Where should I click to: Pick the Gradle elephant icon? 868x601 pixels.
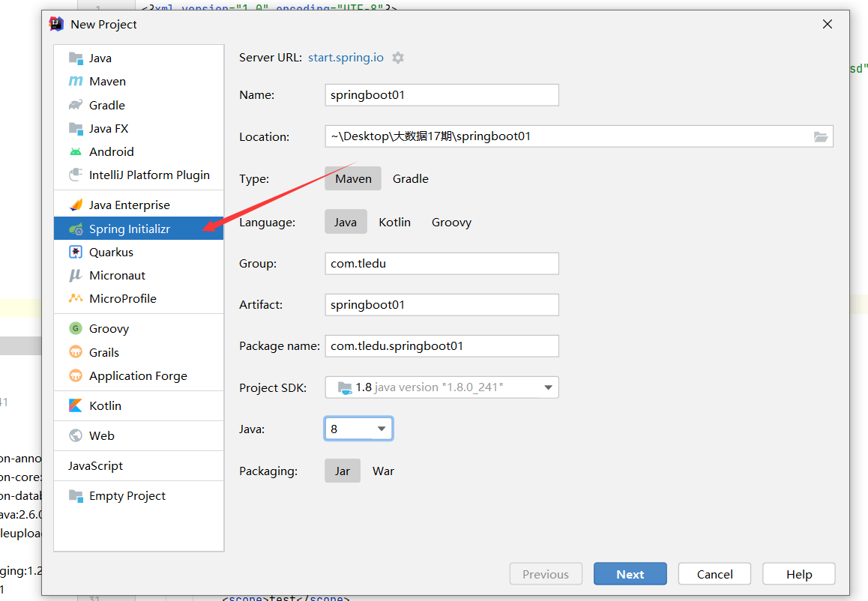(76, 105)
